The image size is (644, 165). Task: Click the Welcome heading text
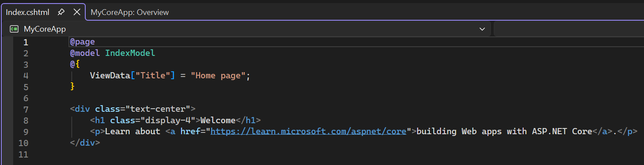click(x=218, y=120)
